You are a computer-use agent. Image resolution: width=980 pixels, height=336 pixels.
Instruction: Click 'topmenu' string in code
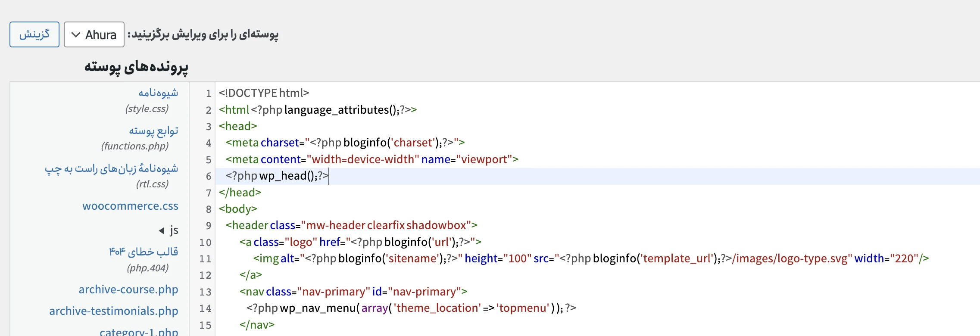(x=523, y=308)
